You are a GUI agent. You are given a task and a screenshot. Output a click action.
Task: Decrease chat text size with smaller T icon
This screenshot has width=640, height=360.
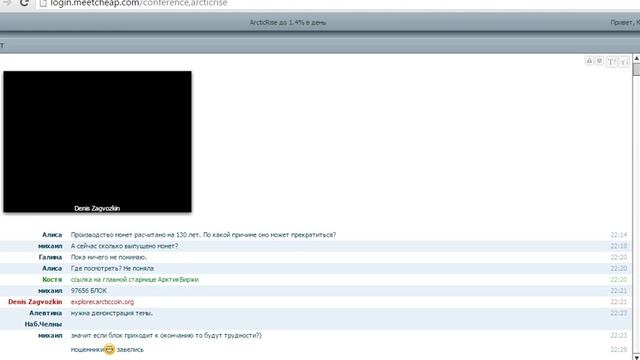click(x=623, y=62)
